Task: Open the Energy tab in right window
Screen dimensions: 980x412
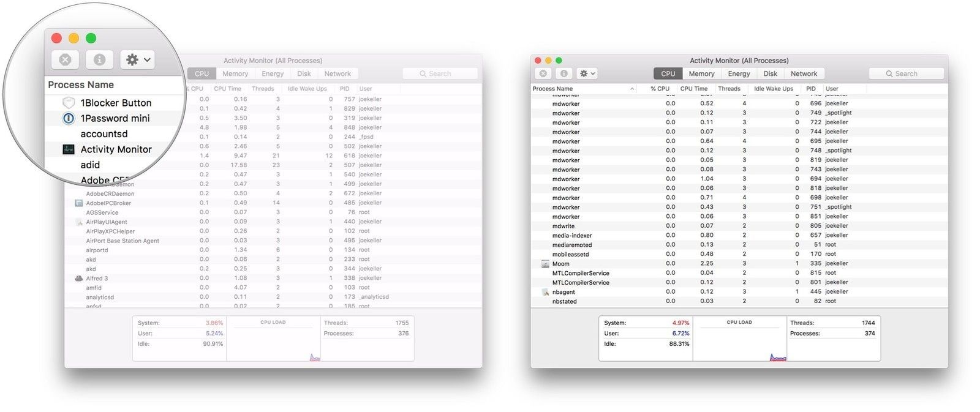Action: 739,73
